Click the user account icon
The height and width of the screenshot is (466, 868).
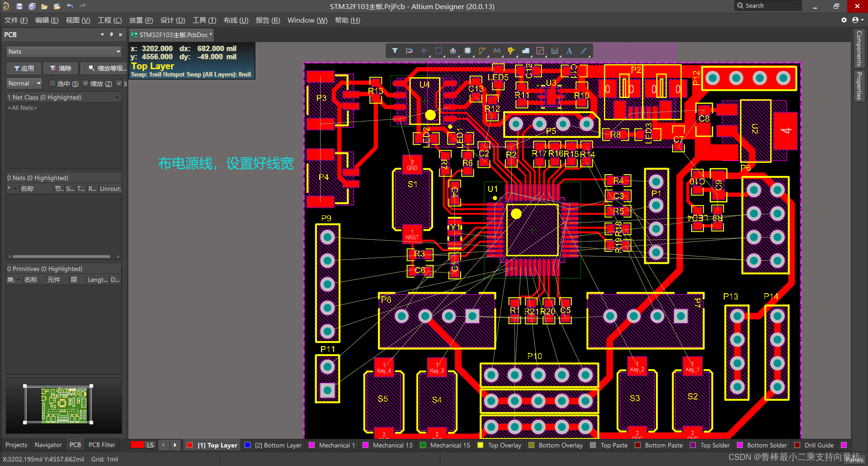click(855, 20)
